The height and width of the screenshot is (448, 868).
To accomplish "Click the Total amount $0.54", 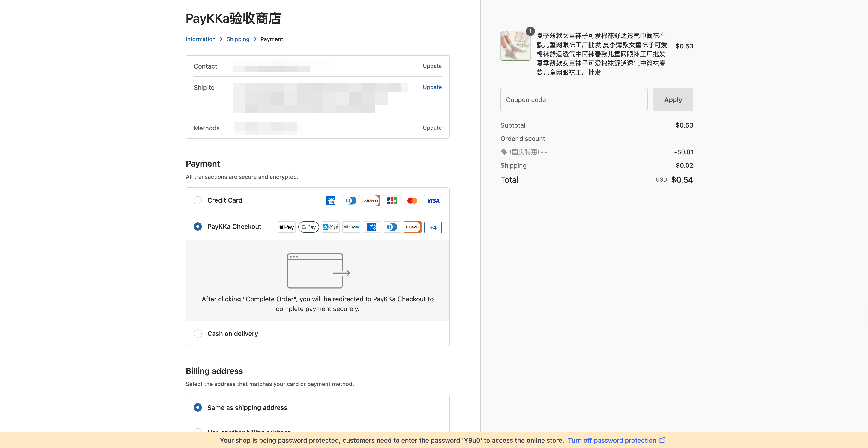I will click(682, 180).
